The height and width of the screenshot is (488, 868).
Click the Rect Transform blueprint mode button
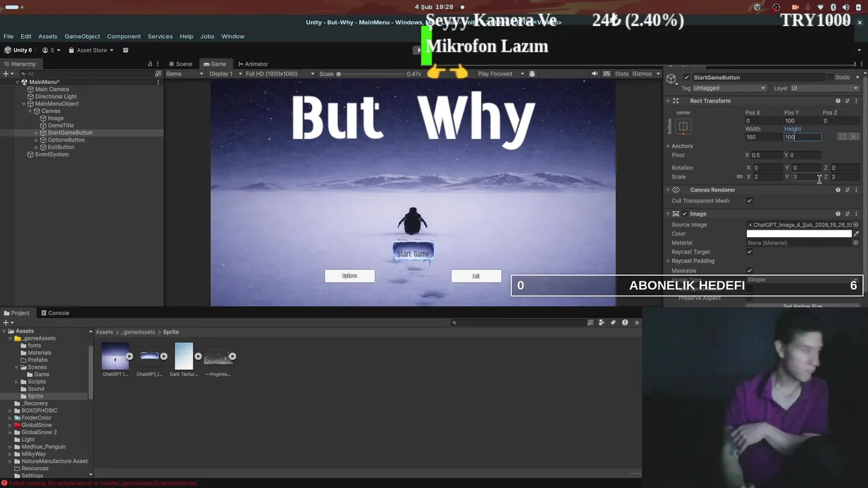click(x=842, y=137)
